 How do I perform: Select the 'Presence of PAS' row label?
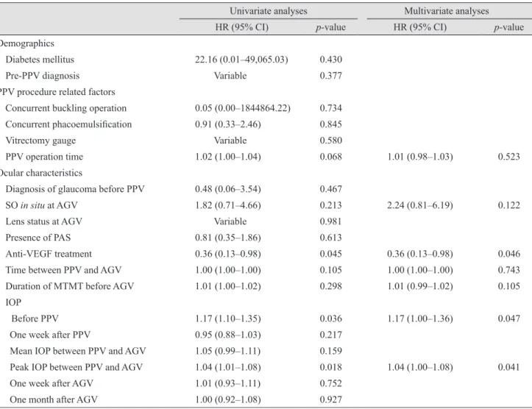[x=38, y=238]
